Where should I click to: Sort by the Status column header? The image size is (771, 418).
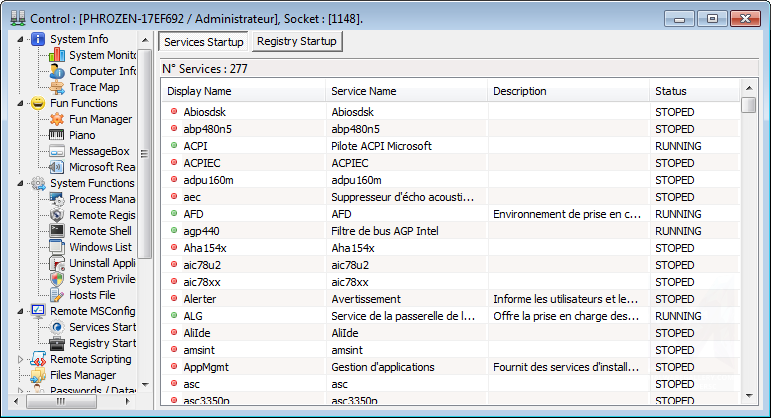(x=695, y=91)
